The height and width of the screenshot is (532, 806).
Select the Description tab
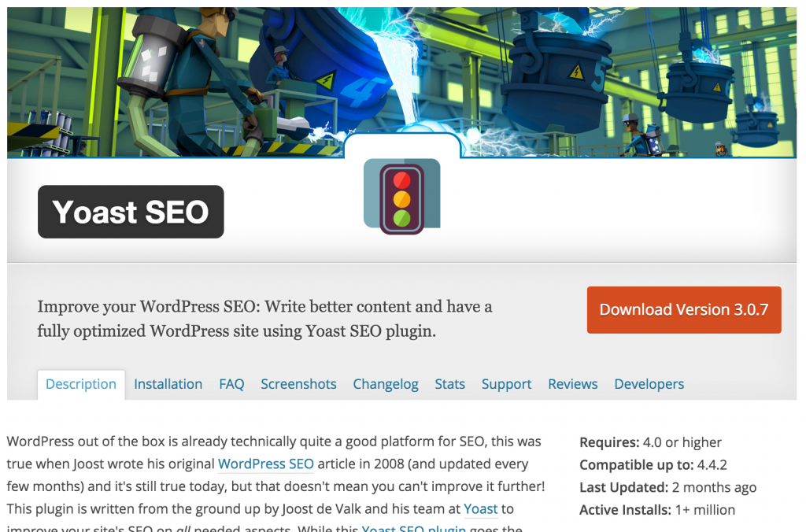pos(81,385)
